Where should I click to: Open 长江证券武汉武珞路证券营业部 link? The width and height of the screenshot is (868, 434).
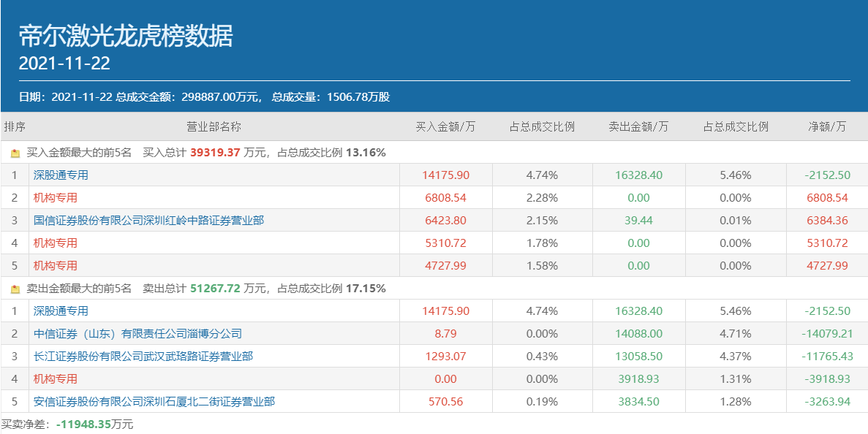pyautogui.click(x=143, y=357)
